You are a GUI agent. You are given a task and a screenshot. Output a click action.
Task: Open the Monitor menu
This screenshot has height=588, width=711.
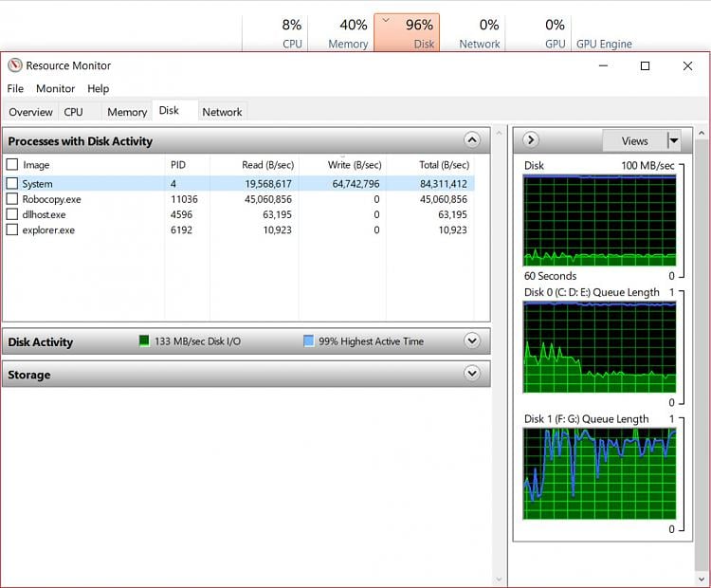point(55,88)
